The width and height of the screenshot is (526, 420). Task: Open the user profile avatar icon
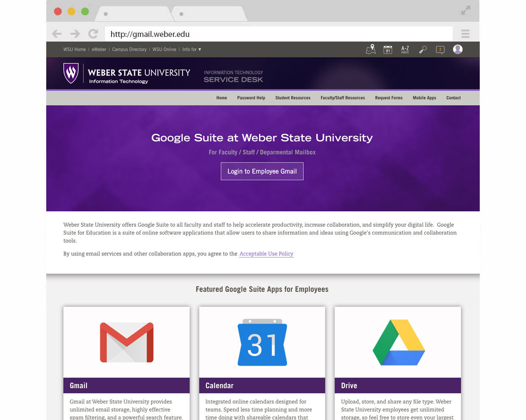click(458, 49)
